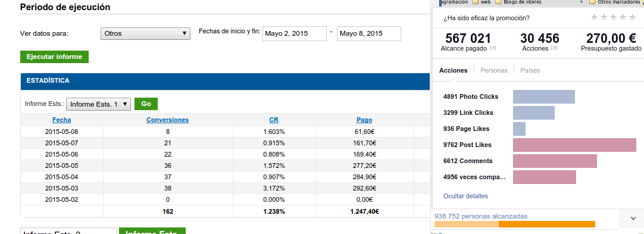The width and height of the screenshot is (644, 234).
Task: Click the Link Clicks bar in the chart
Action: coord(534,113)
